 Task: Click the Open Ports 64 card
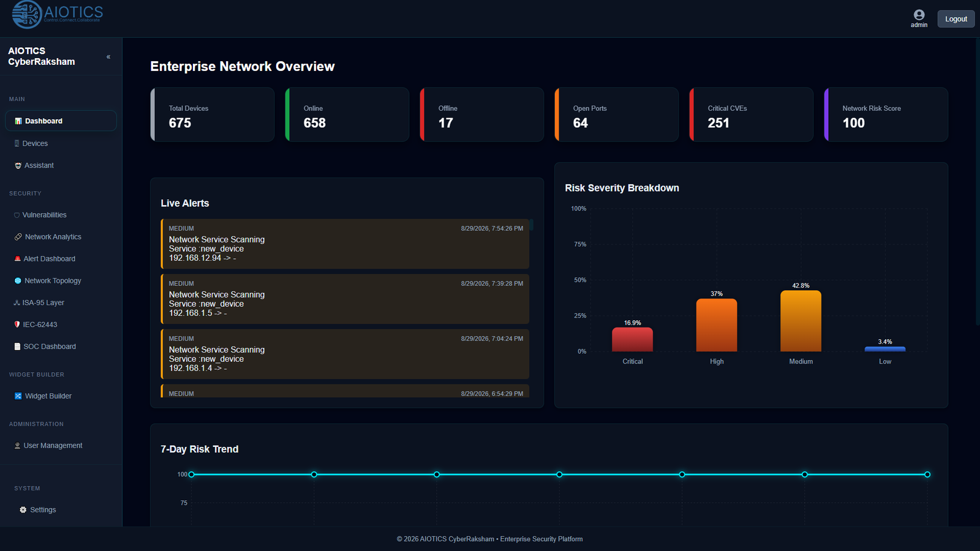point(617,114)
